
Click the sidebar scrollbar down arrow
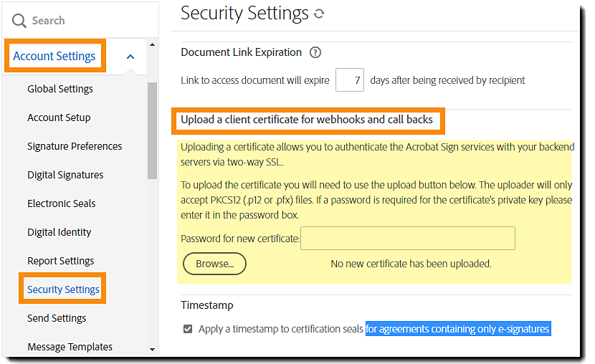point(152,349)
